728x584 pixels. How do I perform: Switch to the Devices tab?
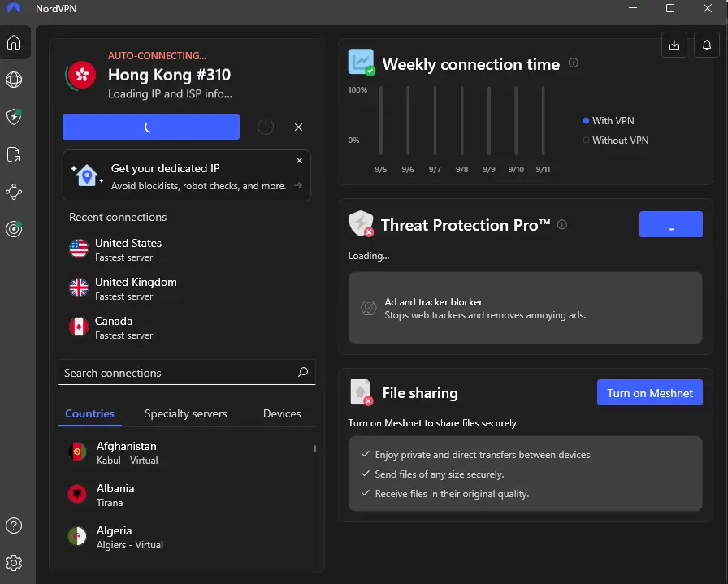[x=282, y=413]
